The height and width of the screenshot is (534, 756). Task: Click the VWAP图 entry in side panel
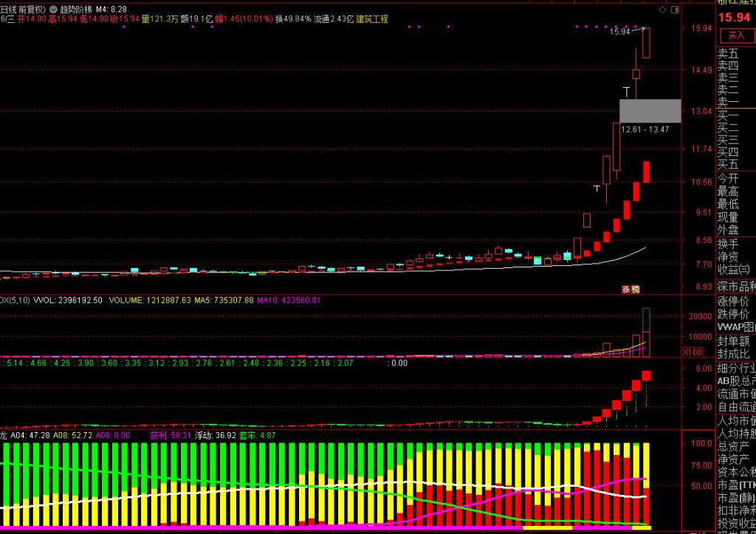pyautogui.click(x=736, y=327)
